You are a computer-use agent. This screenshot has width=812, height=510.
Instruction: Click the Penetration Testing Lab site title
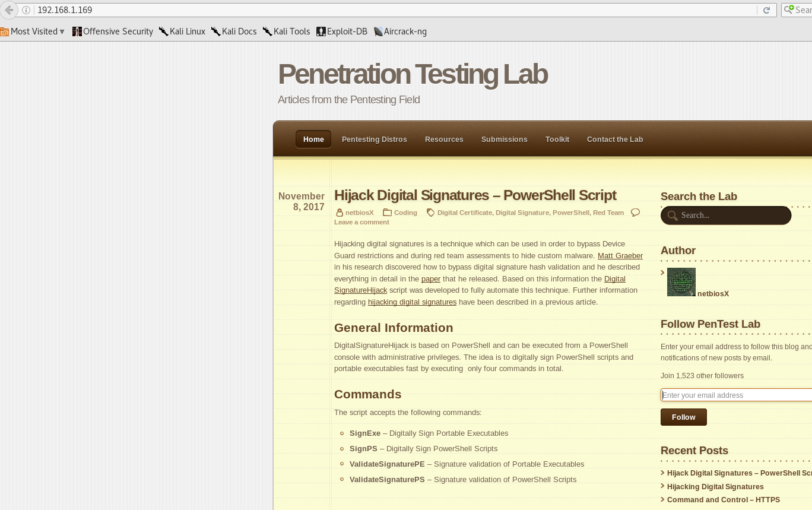tap(413, 74)
